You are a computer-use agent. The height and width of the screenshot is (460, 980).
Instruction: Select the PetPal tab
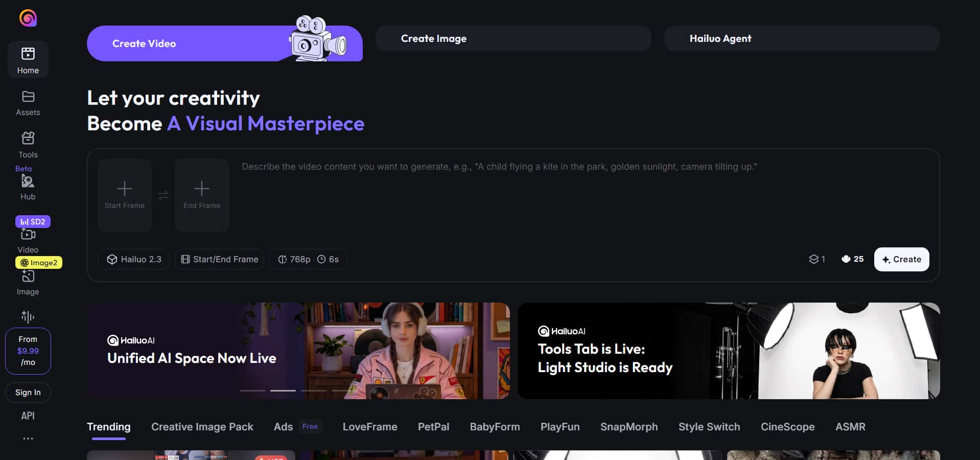click(x=434, y=427)
